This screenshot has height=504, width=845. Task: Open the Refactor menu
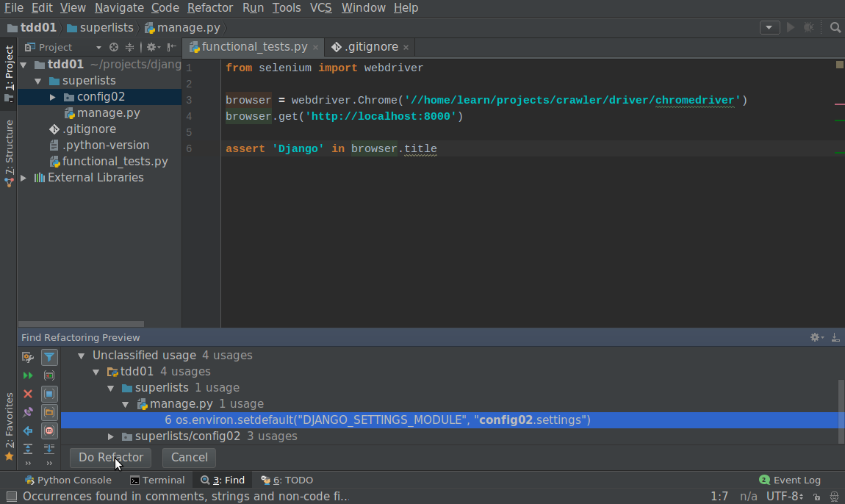coord(209,8)
